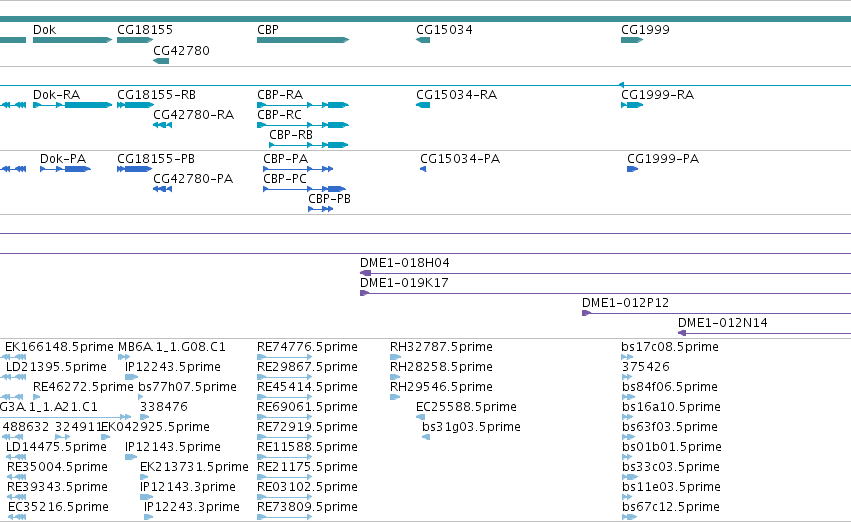Click the DME1-018H04 clone label

click(404, 263)
